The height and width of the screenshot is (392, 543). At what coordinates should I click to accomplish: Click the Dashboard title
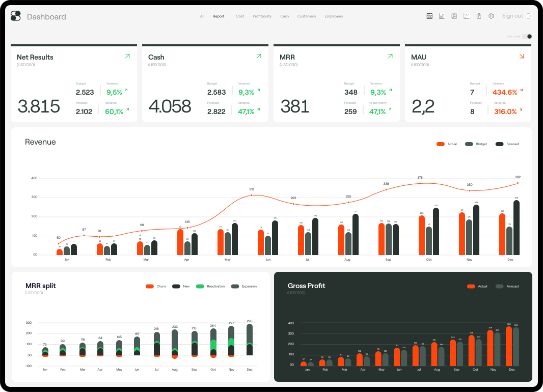[46, 17]
